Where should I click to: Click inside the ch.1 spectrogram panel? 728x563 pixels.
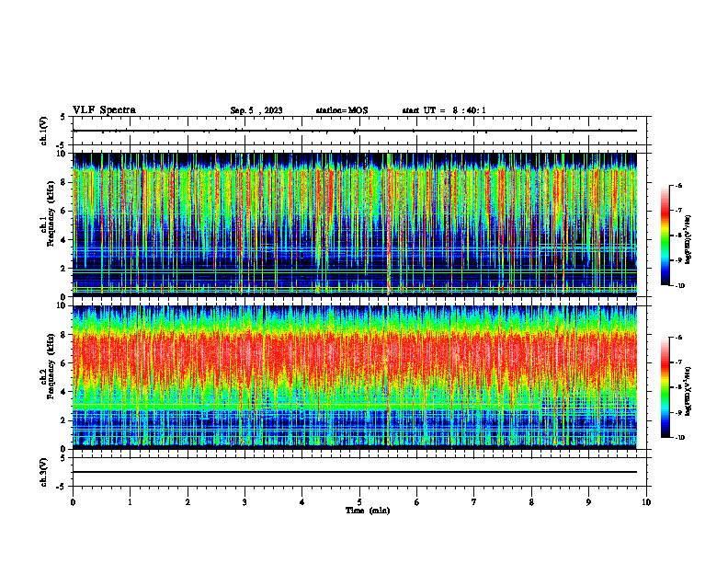tap(355, 224)
